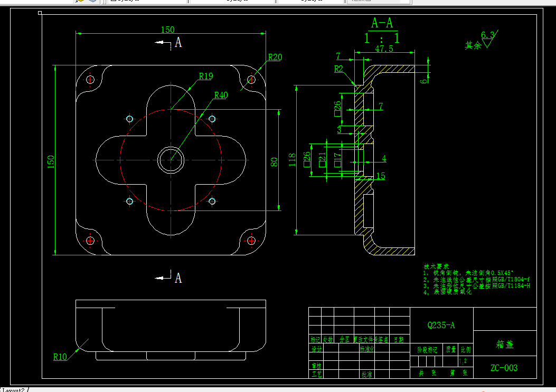Select the 47.5 dimension in section view
The image size is (556, 392).
click(384, 49)
